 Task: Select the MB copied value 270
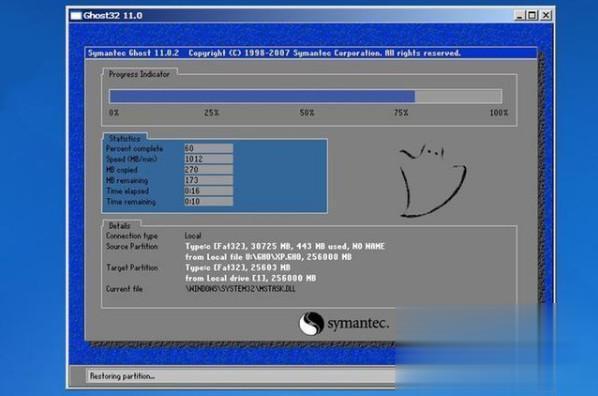(208, 170)
